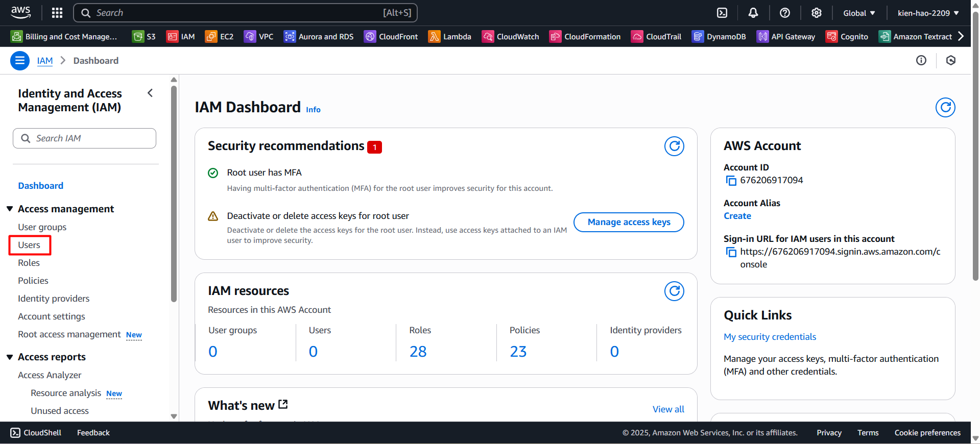Screen dimensions: 980x444
Task: Launch CloudShell from the top bar icon
Action: 722,13
